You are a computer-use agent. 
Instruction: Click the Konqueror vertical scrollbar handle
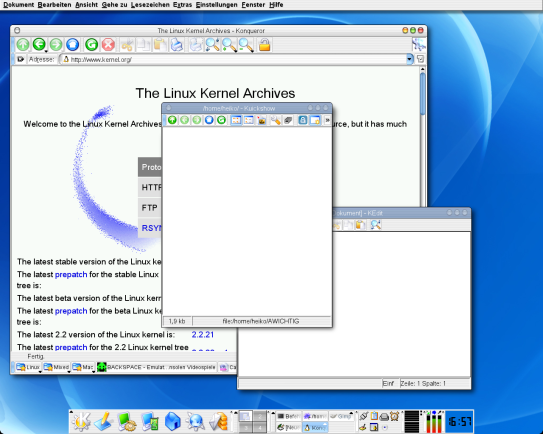(422, 94)
